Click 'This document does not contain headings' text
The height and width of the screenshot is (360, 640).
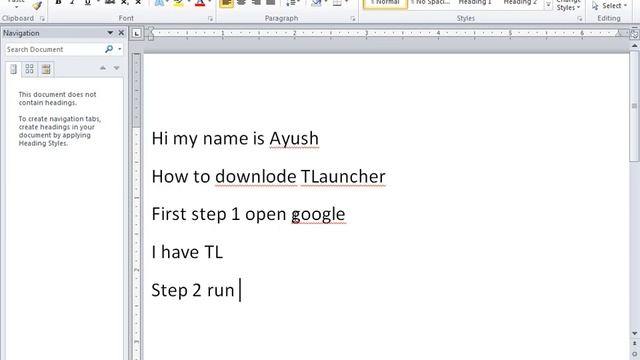click(58, 98)
